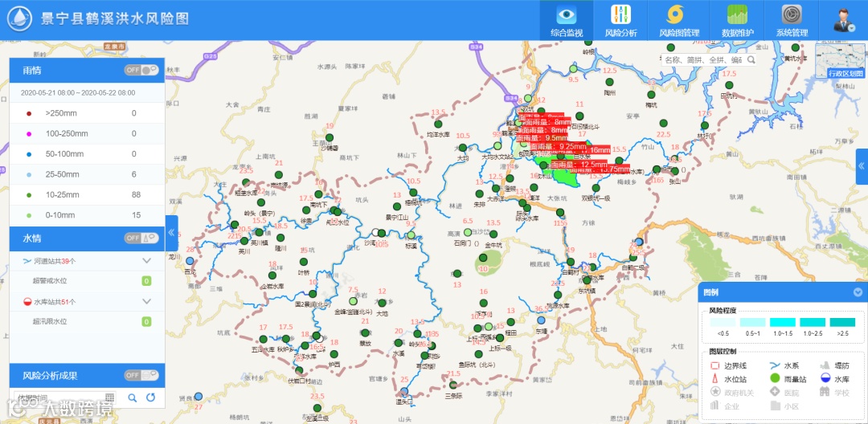Screen dimensions: 868x424
Task: Click the 超汛限水位 count badge
Action: pos(147,321)
